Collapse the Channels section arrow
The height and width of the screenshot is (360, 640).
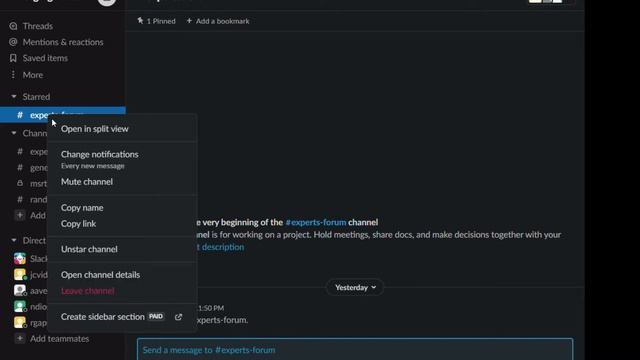coord(14,133)
